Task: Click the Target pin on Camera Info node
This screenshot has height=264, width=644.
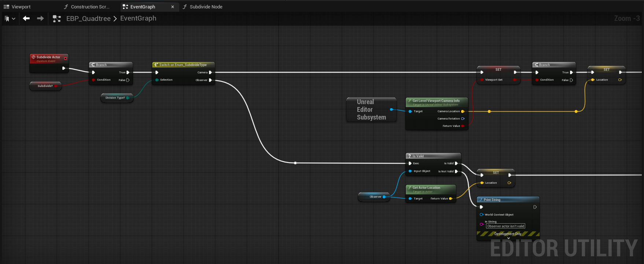Action: (410, 111)
